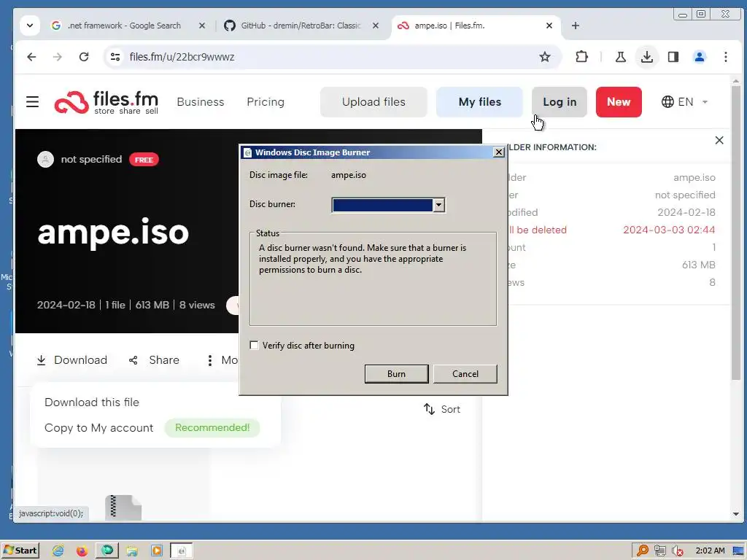
Task: Toggle Verify disc after burning checkbox
Action: pyautogui.click(x=254, y=345)
